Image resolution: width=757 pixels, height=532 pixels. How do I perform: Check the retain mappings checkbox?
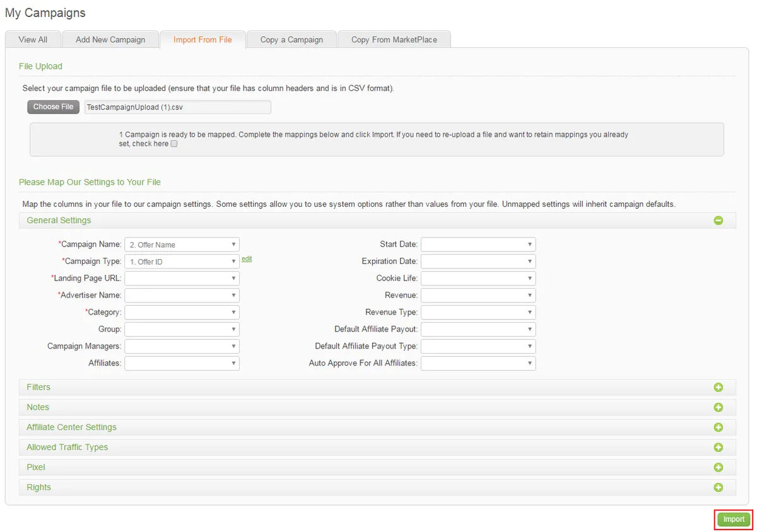coord(174,144)
